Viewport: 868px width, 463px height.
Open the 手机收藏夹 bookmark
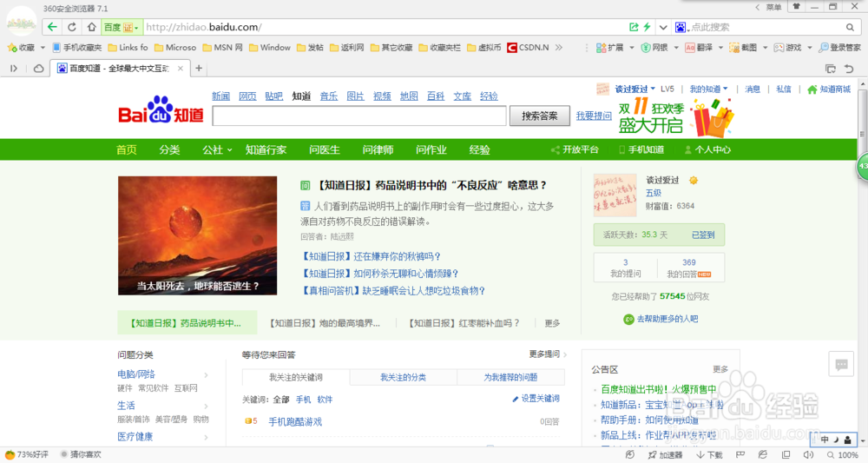[x=77, y=48]
